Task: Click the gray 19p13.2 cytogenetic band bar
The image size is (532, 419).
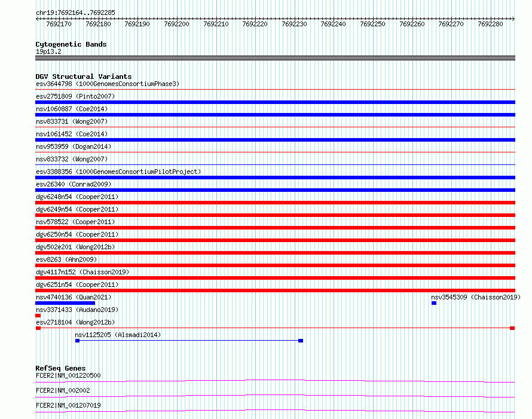Action: click(275, 58)
